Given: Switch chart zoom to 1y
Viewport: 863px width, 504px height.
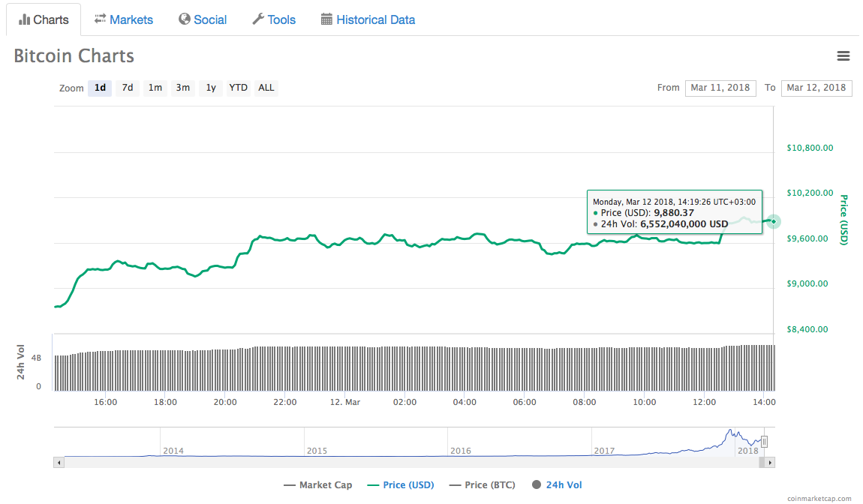Looking at the screenshot, I should pos(211,88).
